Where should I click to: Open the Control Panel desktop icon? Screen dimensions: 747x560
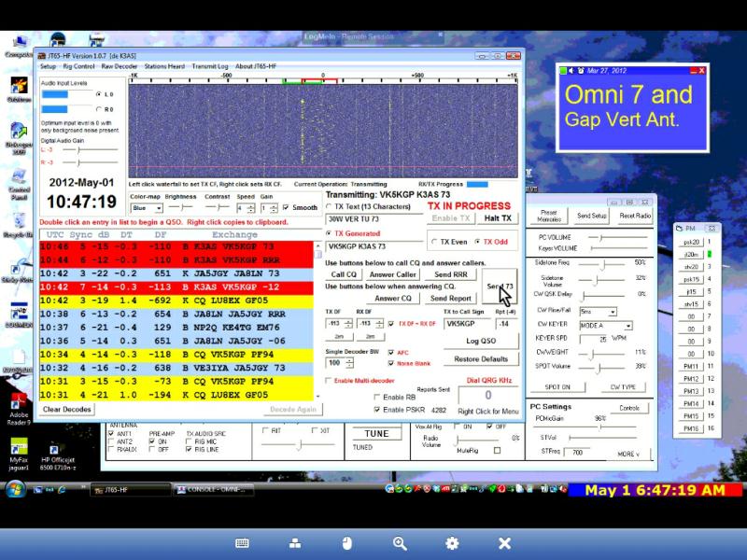[19, 184]
